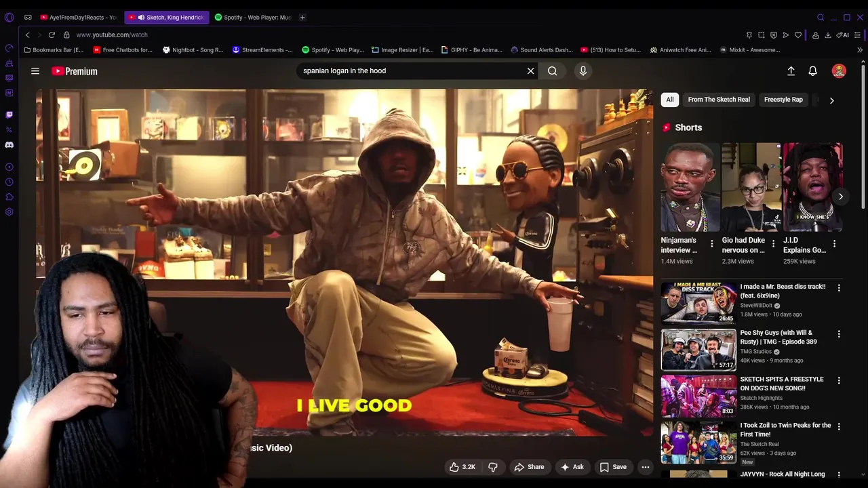Open I Took Zoil to Twin Peaks title
This screenshot has width=868, height=488.
(x=785, y=430)
